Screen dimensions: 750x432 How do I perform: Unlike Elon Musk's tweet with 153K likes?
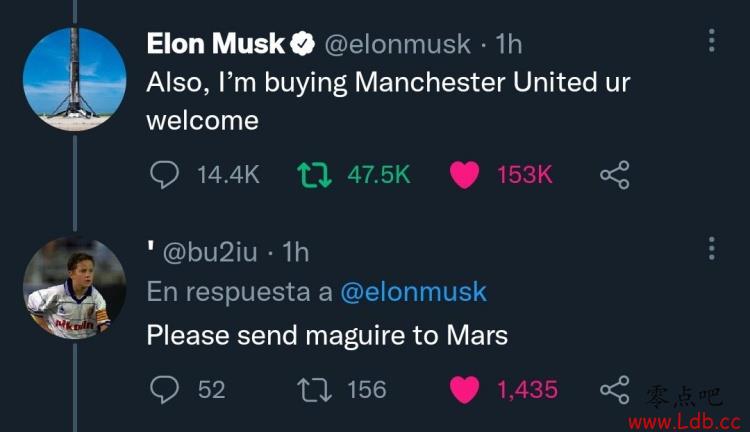[x=464, y=175]
